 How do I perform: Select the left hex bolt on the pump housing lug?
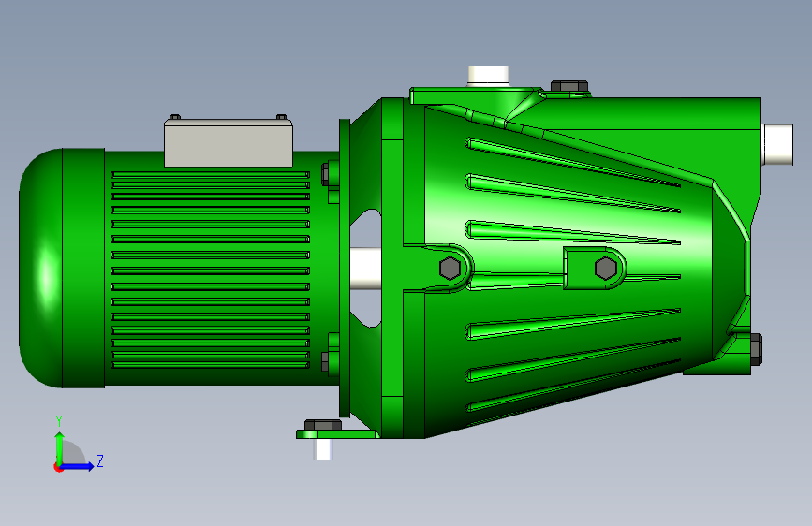[450, 269]
